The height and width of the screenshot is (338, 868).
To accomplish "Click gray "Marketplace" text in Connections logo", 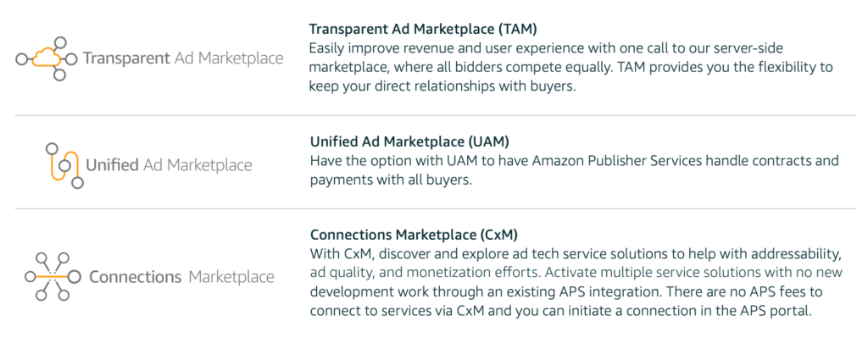I will coord(231,277).
